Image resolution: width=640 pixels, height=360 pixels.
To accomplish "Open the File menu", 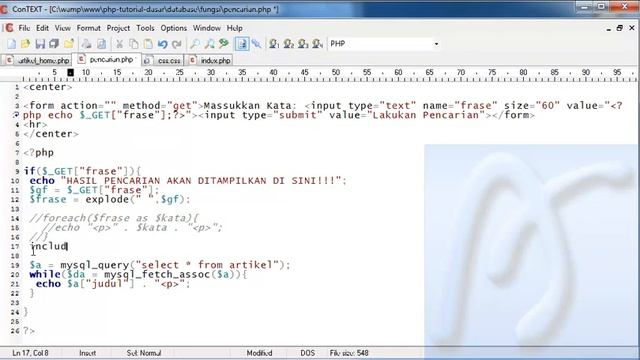I will pyautogui.click(x=24, y=28).
